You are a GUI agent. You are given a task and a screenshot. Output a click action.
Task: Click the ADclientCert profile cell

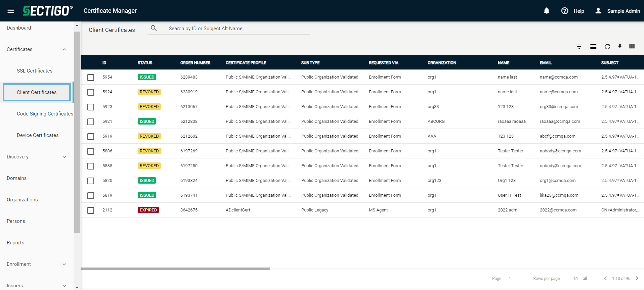(238, 210)
